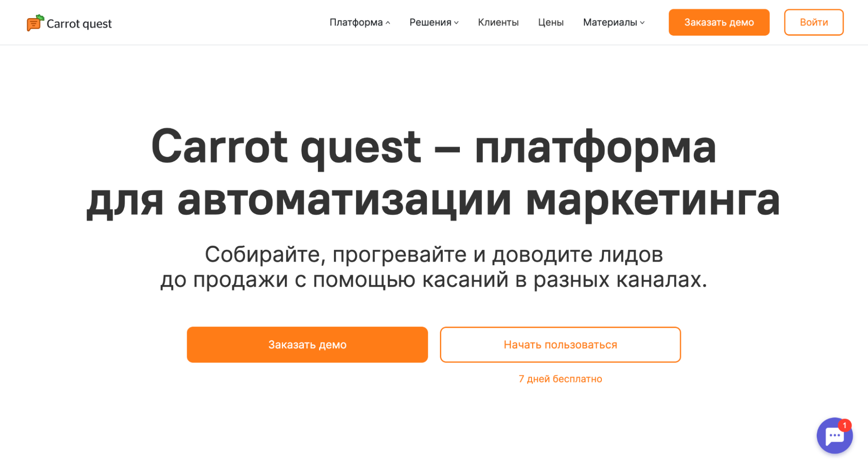
Task: Open the chat widget bubble
Action: [834, 436]
